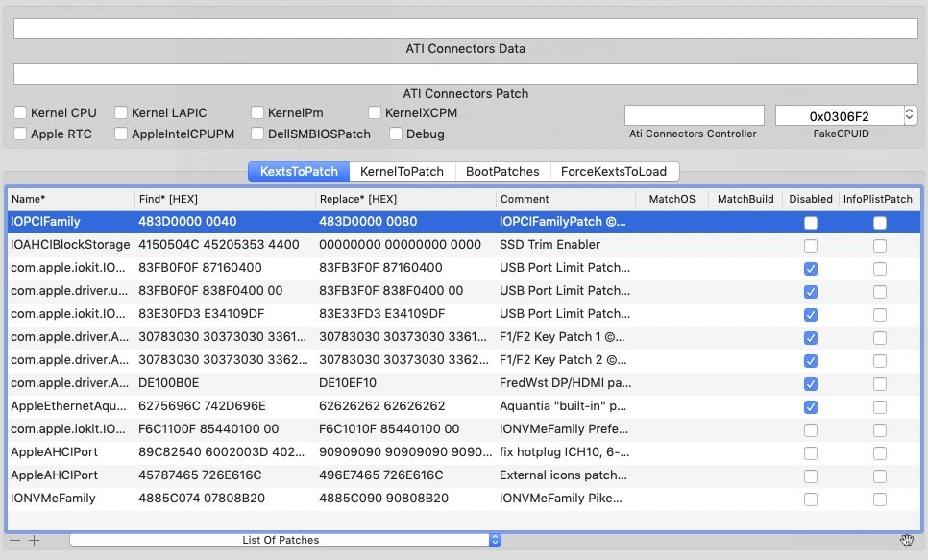Select the IOPCIFamily row name

coord(45,221)
